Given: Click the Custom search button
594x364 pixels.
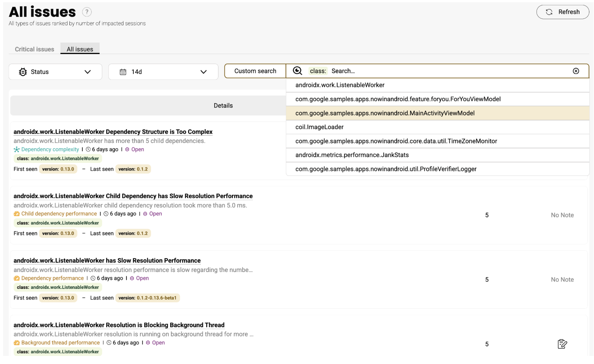Looking at the screenshot, I should 255,71.
